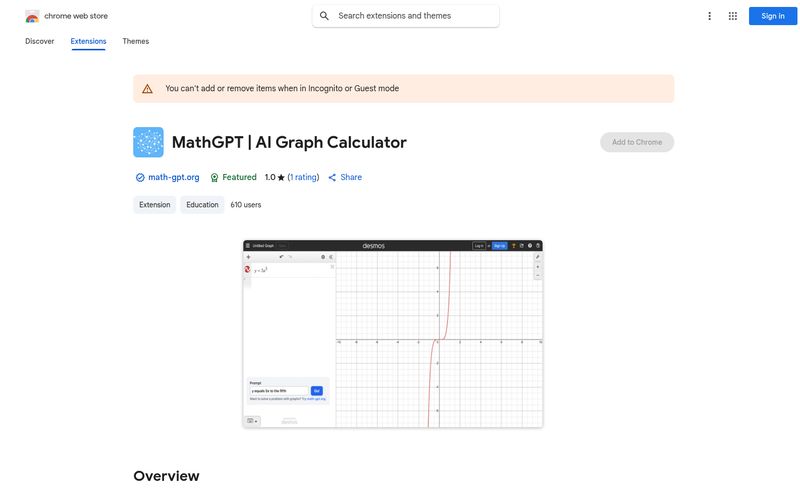The image size is (800, 496).
Task: Click the Featured badge icon
Action: coord(214,178)
